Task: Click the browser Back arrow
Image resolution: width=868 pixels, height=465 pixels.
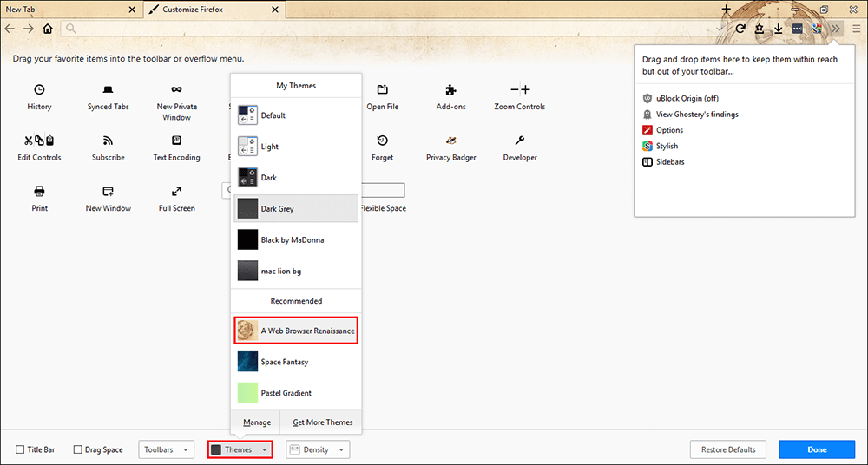Action: pyautogui.click(x=10, y=29)
